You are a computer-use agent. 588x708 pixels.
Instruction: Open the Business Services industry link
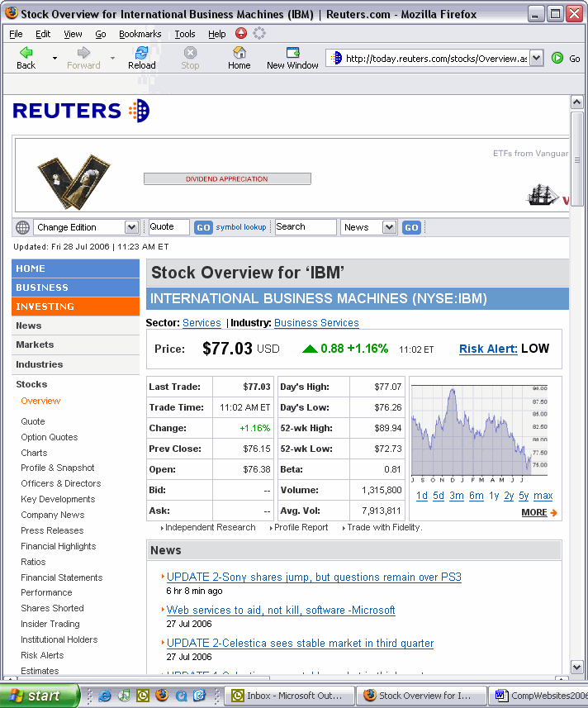(316, 323)
